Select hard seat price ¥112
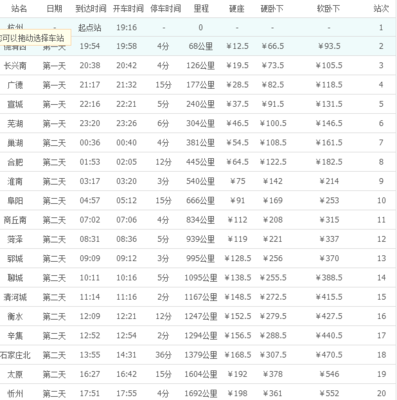 [237, 220]
